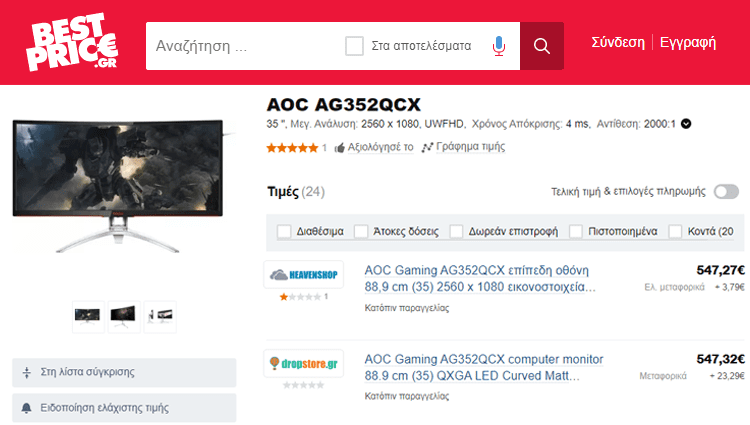Click 'Ειδοποίηση ελάχιστης τιμής' alert button
This screenshot has height=425, width=750.
click(124, 408)
